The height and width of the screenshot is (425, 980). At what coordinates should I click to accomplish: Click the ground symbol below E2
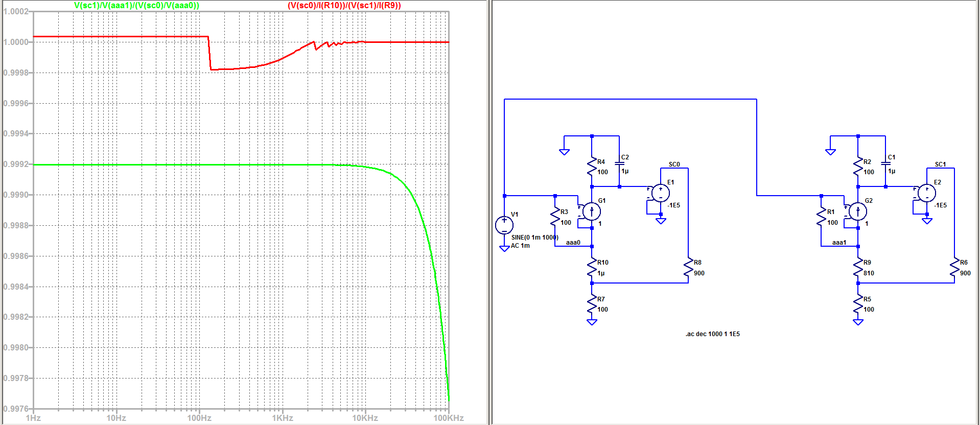(x=927, y=221)
